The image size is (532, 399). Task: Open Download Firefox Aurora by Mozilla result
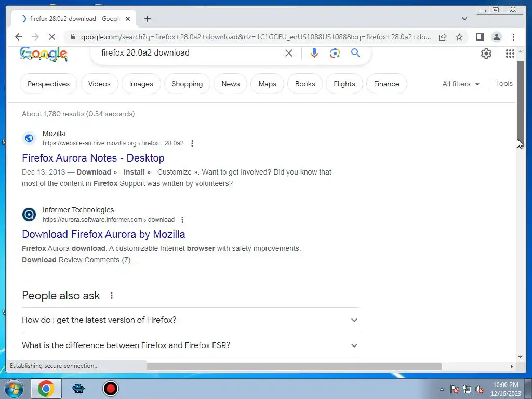click(x=103, y=234)
